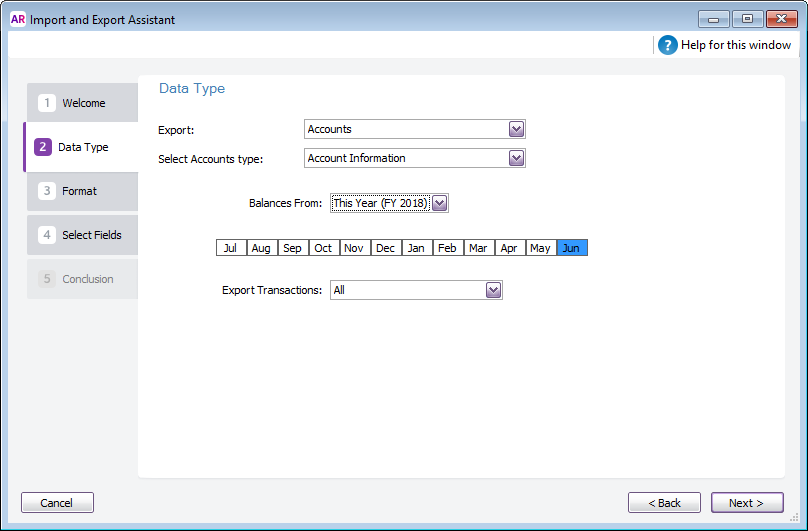Maximize the Import and Export Assistant window
This screenshot has height=531, width=808.
click(x=747, y=18)
